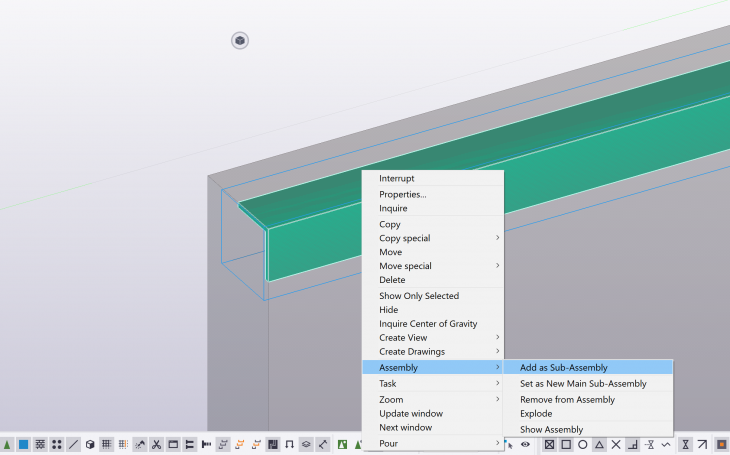The width and height of the screenshot is (730, 455).
Task: Click the blue square selection icon
Action: point(23,444)
